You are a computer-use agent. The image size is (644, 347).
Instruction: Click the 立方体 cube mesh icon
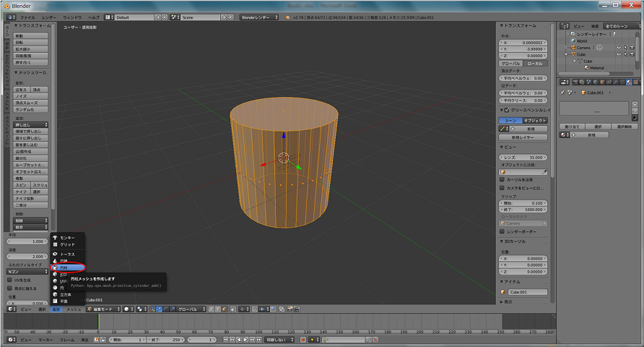(55, 294)
